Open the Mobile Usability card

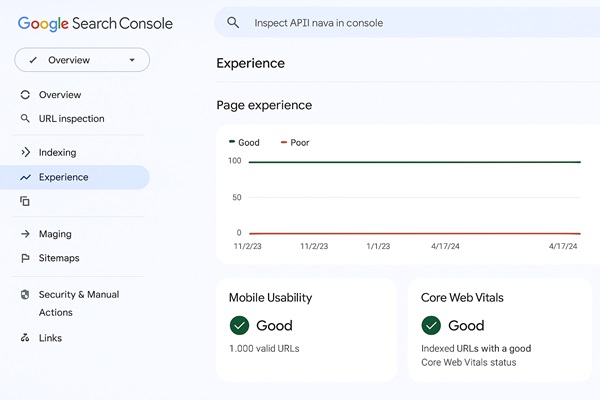306,329
